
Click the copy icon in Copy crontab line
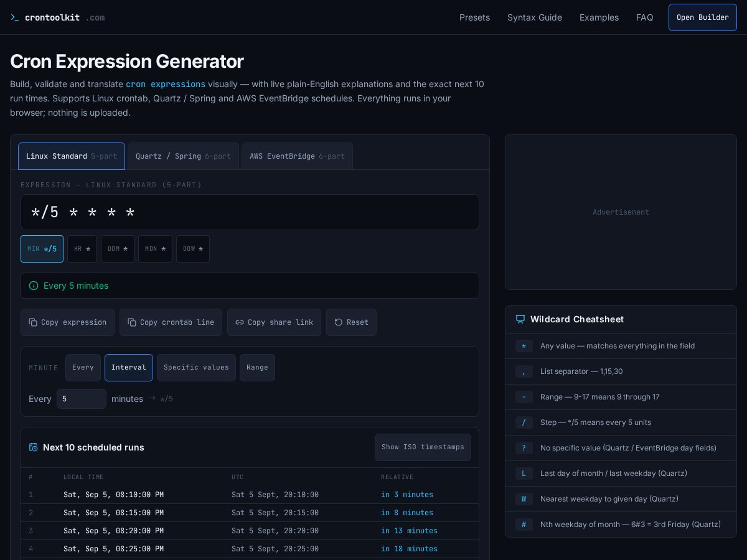coord(132,322)
